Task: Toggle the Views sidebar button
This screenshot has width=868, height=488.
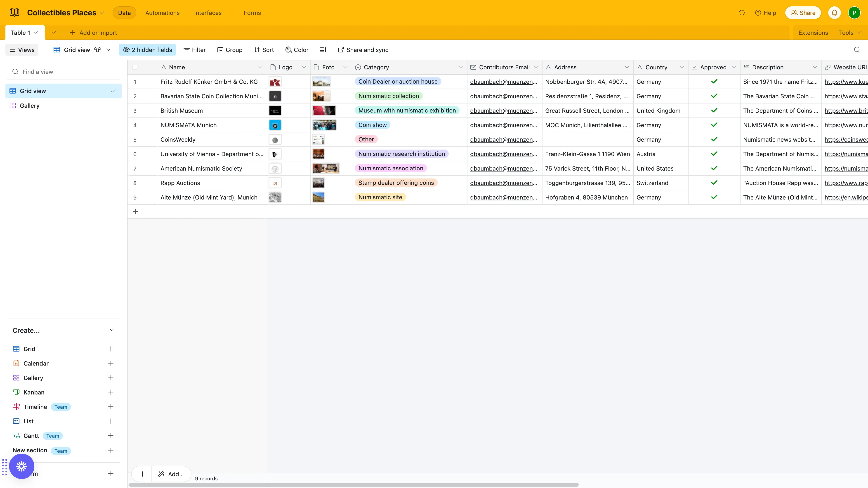Action: click(22, 50)
